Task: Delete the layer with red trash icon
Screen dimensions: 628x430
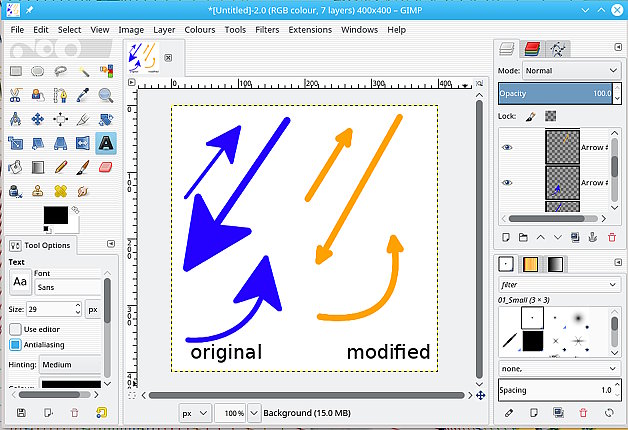Action: coord(612,237)
